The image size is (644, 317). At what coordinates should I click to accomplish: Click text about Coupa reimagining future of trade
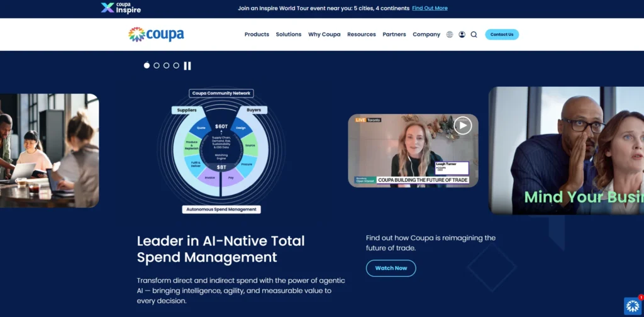431,243
